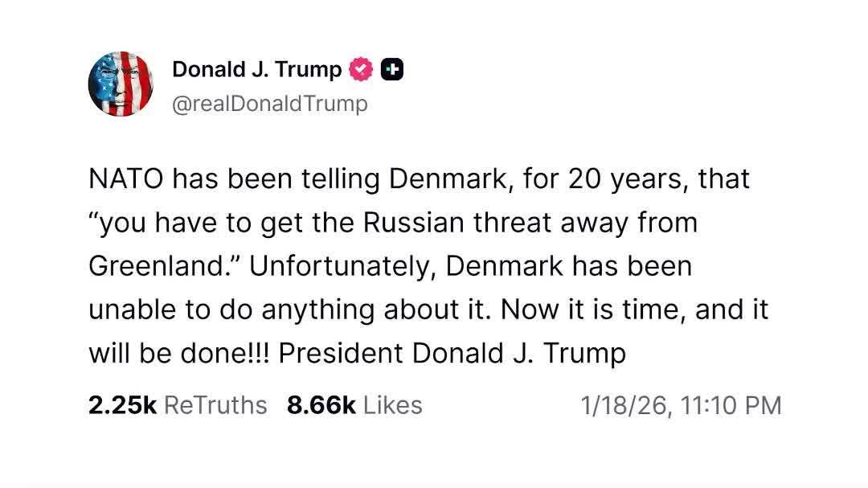Click the @realDonaldTrump handle
This screenshot has height=488, width=868.
269,104
